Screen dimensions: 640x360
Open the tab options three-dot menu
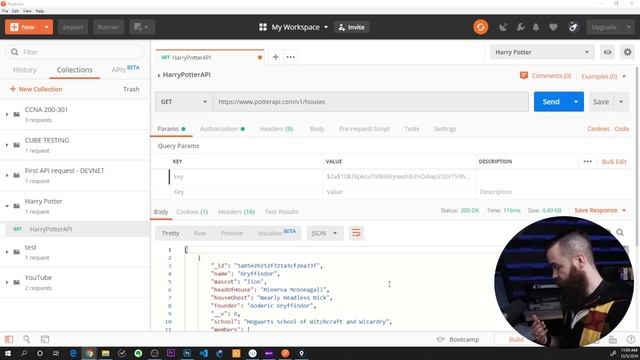(291, 57)
